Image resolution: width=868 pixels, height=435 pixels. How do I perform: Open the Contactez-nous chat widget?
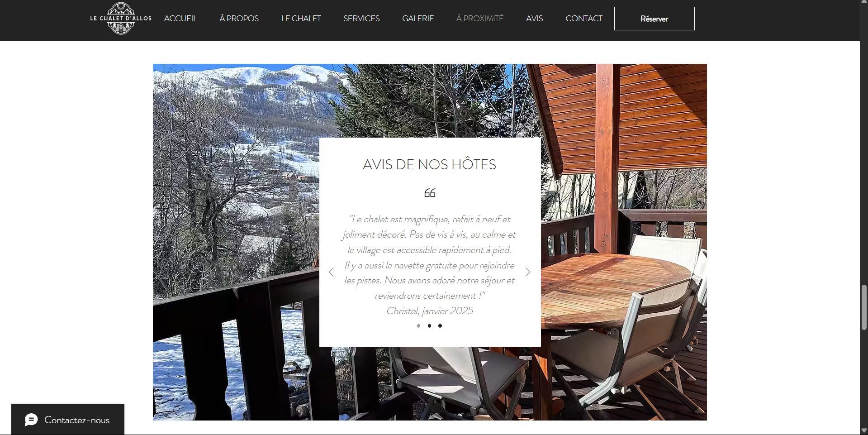(x=68, y=420)
